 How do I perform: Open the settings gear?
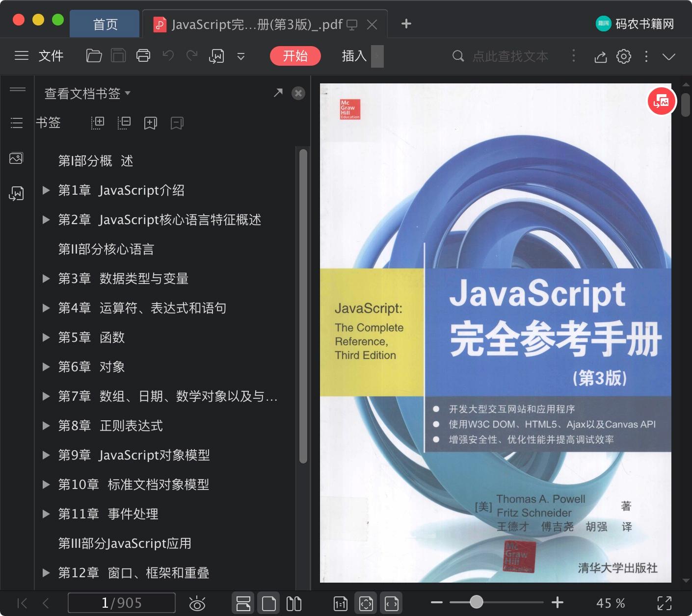click(624, 56)
